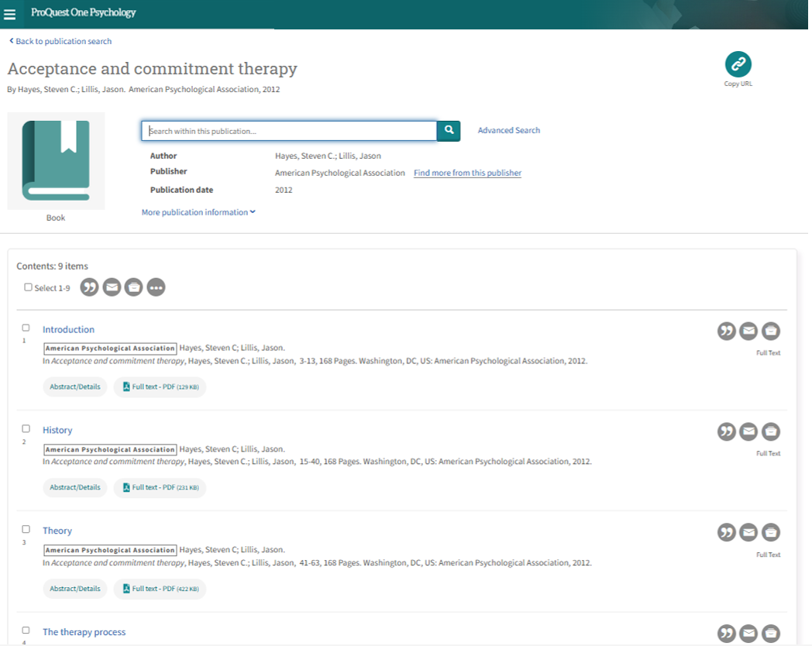Click the magnifying glass search button

(449, 130)
